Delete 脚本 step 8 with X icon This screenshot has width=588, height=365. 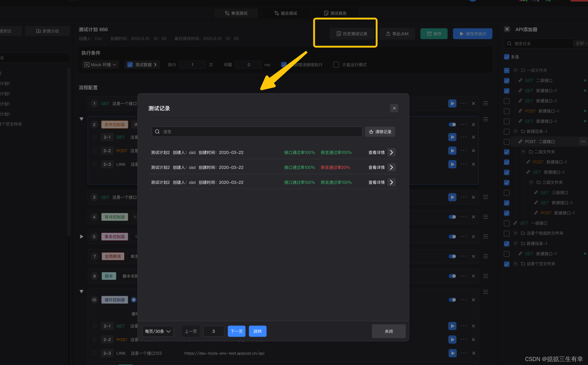coord(473,276)
